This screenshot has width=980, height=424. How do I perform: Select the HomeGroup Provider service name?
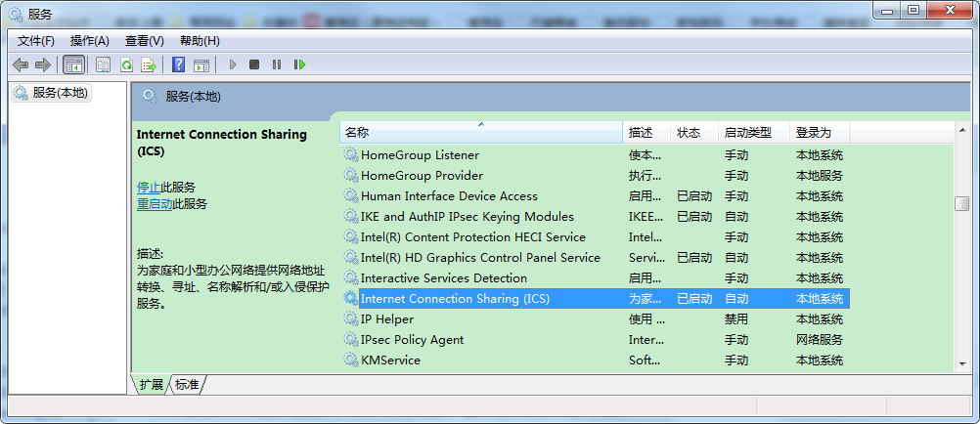click(x=422, y=176)
